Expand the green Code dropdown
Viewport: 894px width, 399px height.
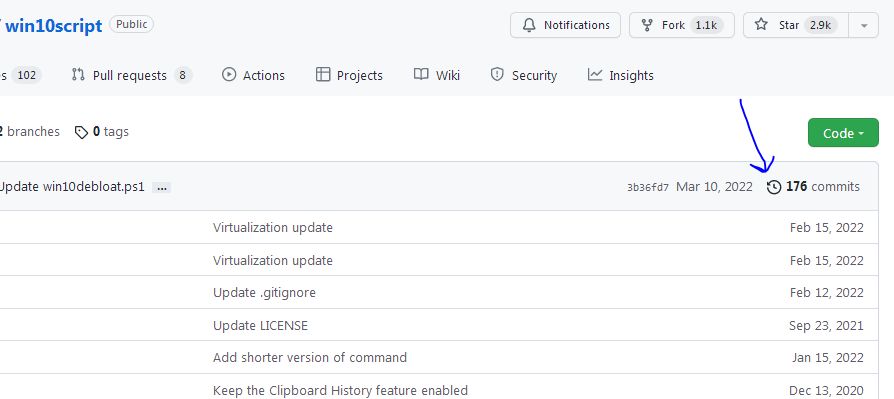(843, 133)
